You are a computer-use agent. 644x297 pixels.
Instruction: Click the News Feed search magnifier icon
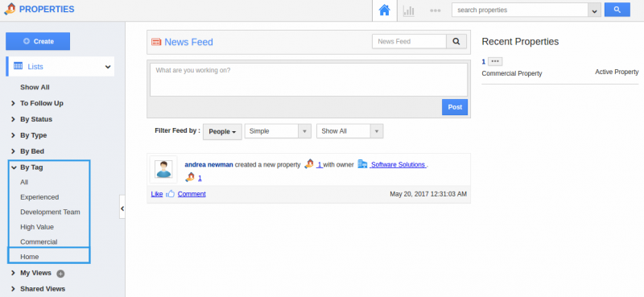pos(456,42)
